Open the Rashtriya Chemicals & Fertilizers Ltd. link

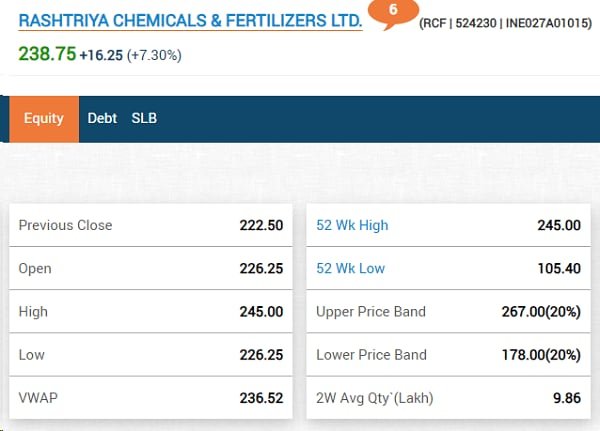coord(190,20)
